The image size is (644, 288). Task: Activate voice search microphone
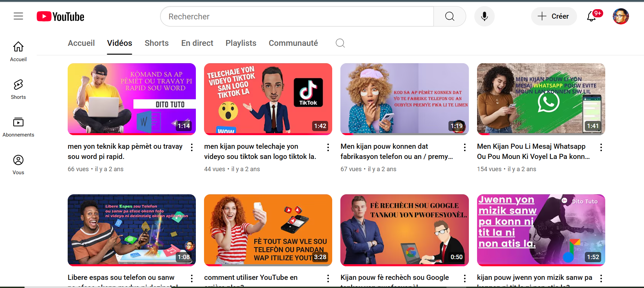(484, 16)
